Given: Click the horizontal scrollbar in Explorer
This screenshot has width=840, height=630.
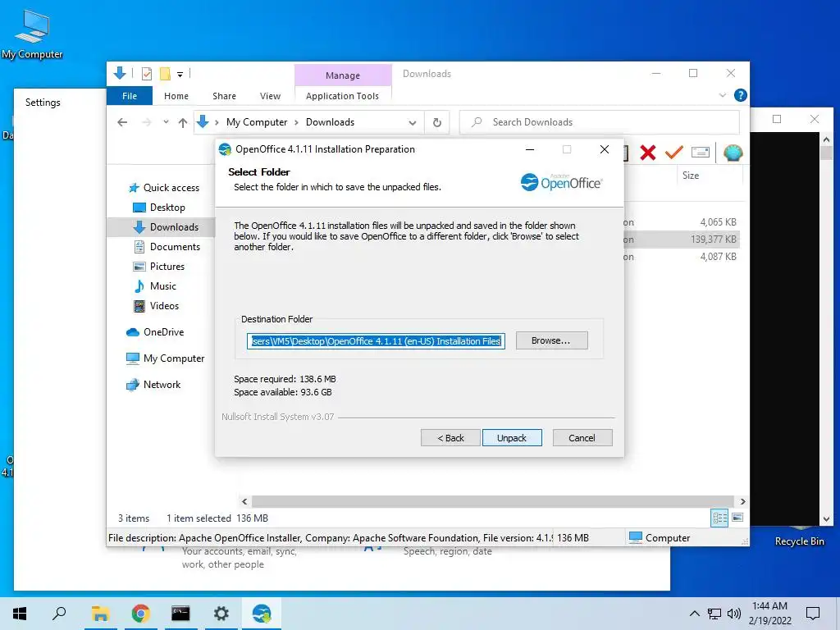Looking at the screenshot, I should [493, 501].
